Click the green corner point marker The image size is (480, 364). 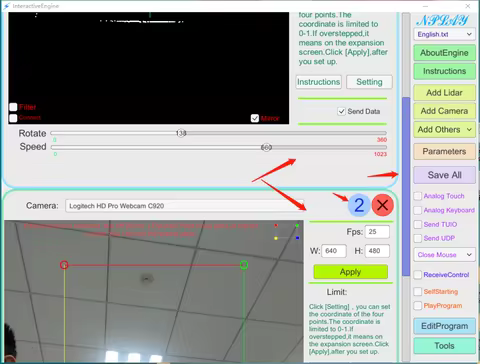[x=244, y=265]
